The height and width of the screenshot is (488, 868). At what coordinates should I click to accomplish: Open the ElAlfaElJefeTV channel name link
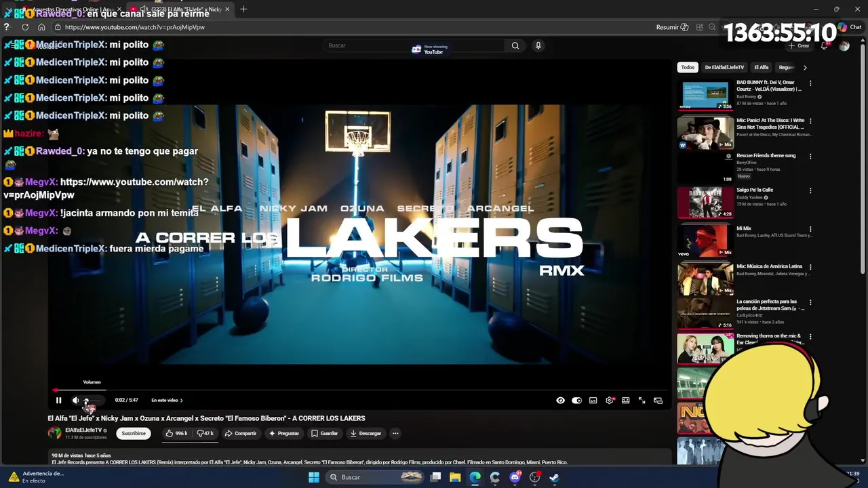pyautogui.click(x=83, y=430)
